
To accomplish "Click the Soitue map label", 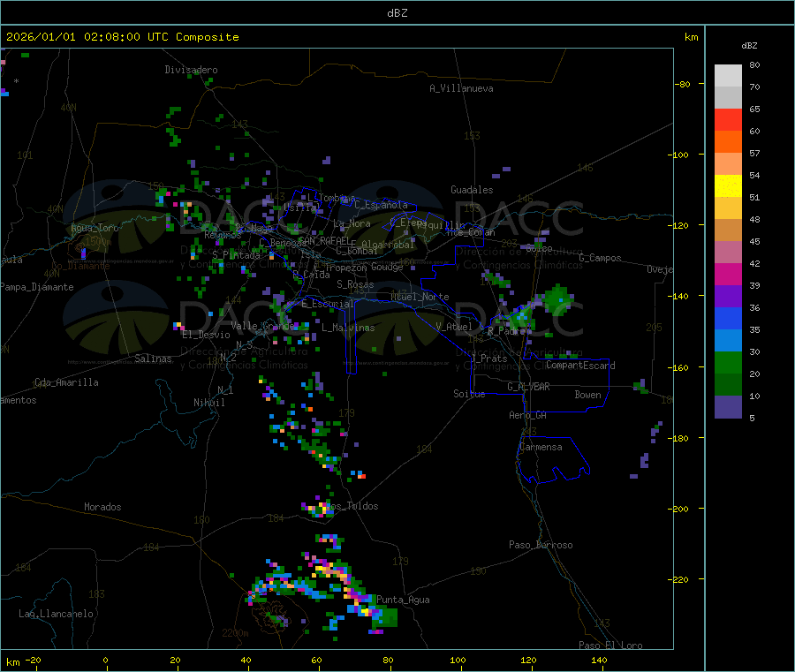I will coord(469,394).
